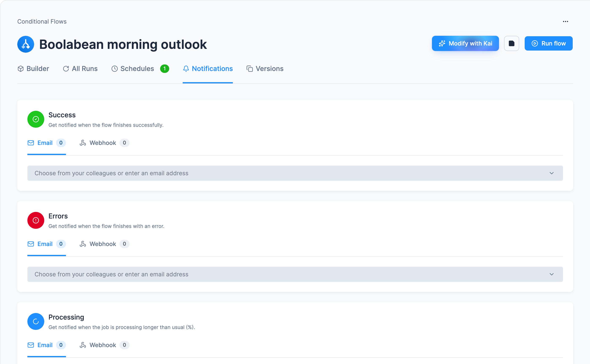Click the Schedules clock icon
Image resolution: width=590 pixels, height=364 pixels.
[x=115, y=69]
